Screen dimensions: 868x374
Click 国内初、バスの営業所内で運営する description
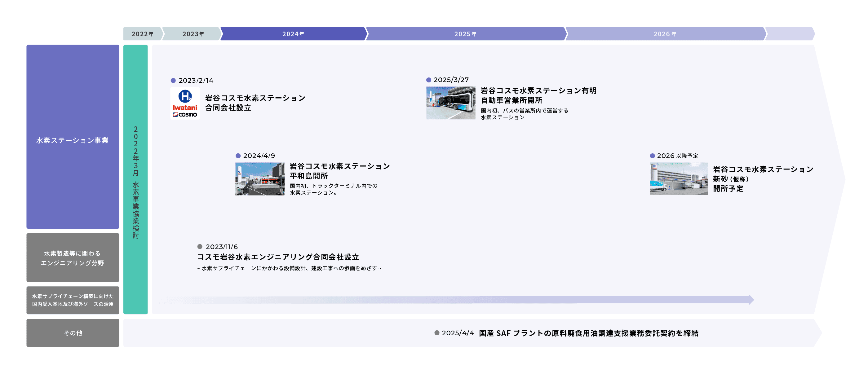pyautogui.click(x=524, y=114)
